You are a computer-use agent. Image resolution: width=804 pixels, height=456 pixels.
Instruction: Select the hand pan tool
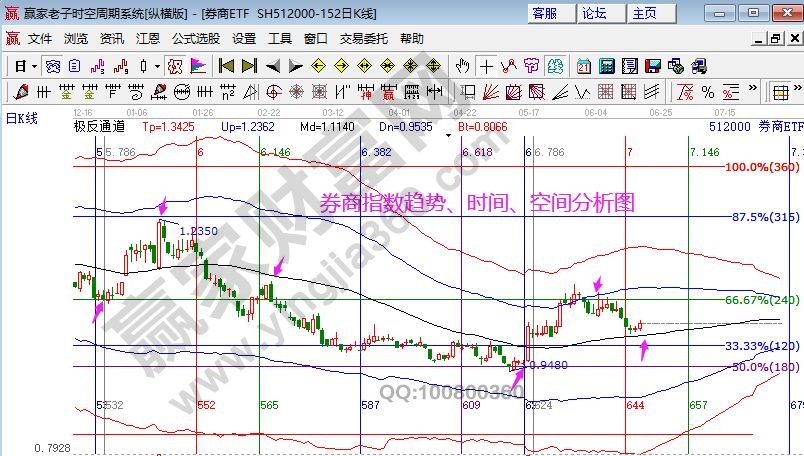coord(463,66)
